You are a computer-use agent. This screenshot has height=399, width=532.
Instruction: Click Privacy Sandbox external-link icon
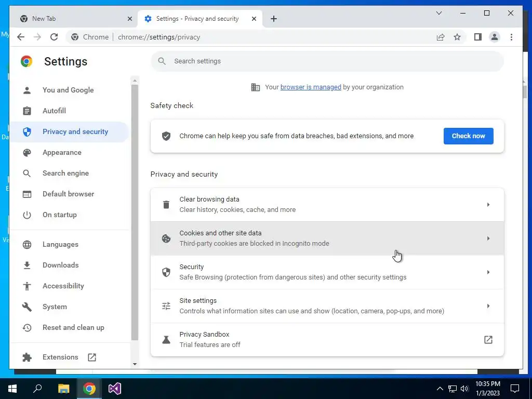(488, 340)
